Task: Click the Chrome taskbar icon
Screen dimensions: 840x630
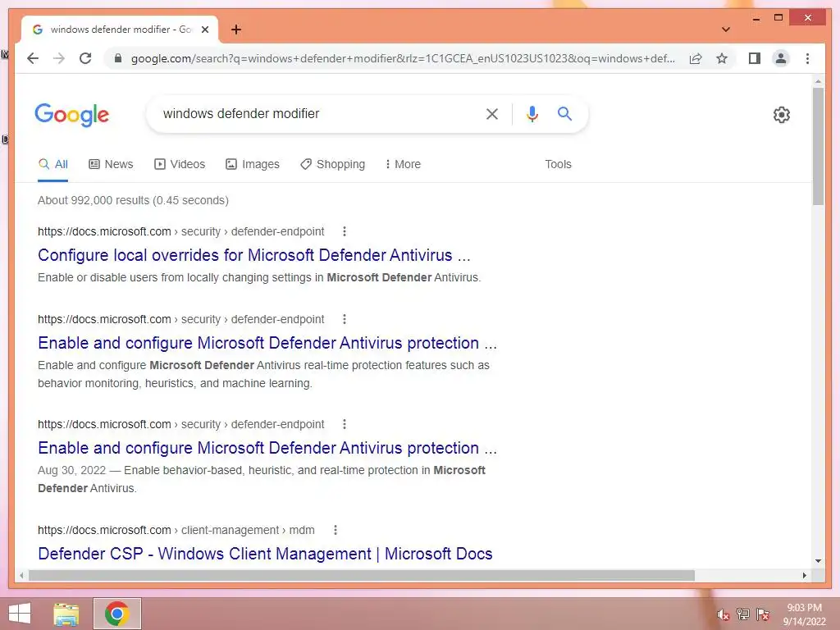Action: click(116, 614)
